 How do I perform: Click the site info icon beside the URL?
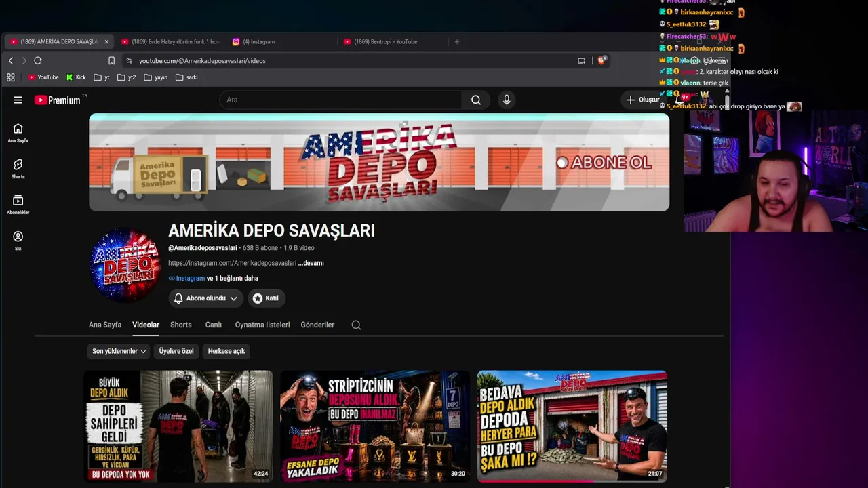click(129, 60)
